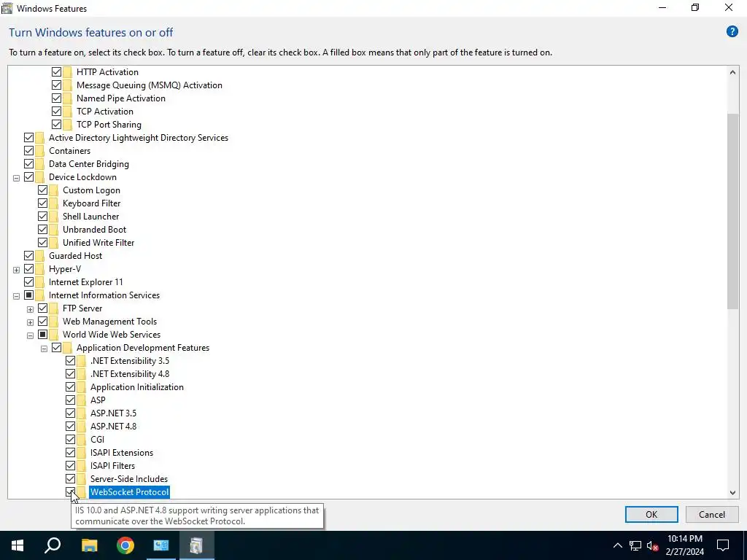The width and height of the screenshot is (747, 560).
Task: Switch to Server Manager taskbar icon
Action: coord(161,545)
